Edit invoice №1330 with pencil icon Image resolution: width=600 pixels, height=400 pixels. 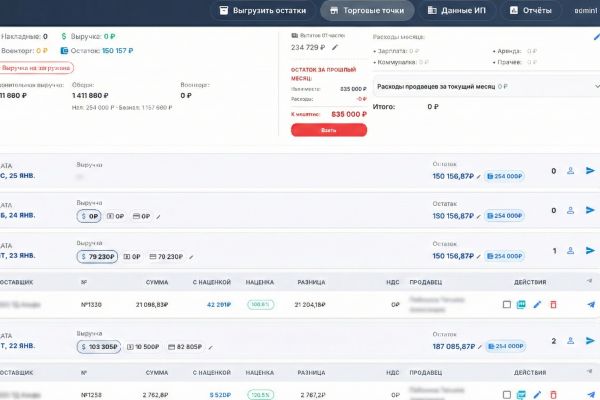537,305
